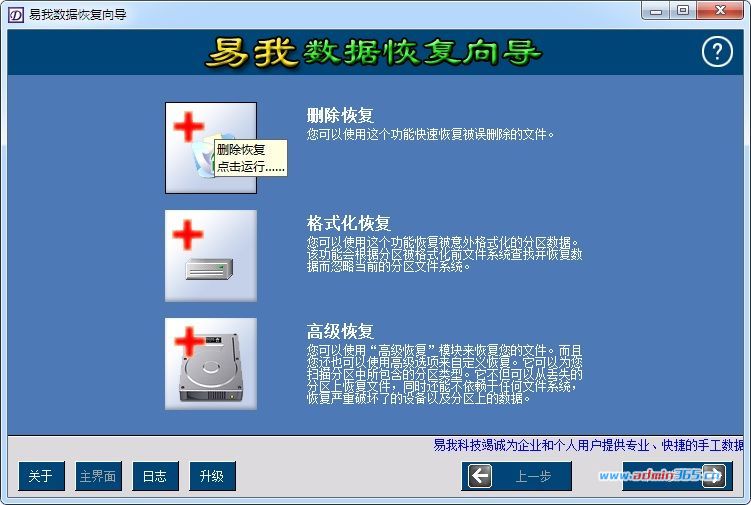Open help question mark icon
This screenshot has width=751, height=505.
717,51
